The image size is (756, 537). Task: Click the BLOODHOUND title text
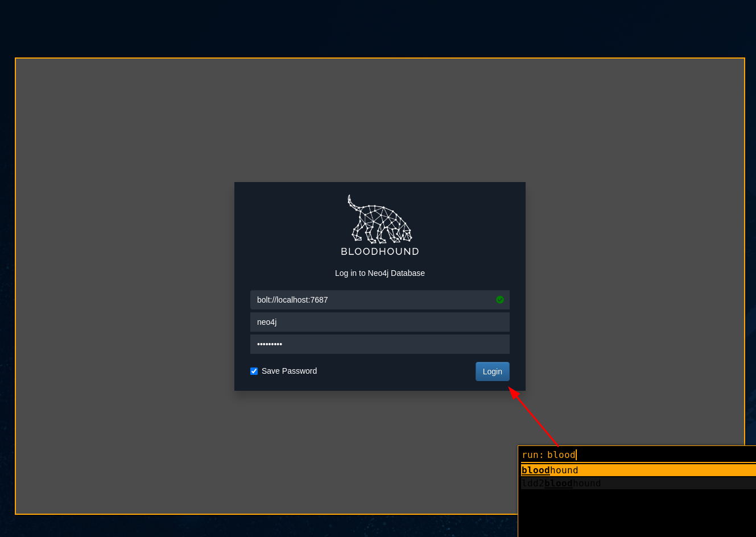[380, 251]
